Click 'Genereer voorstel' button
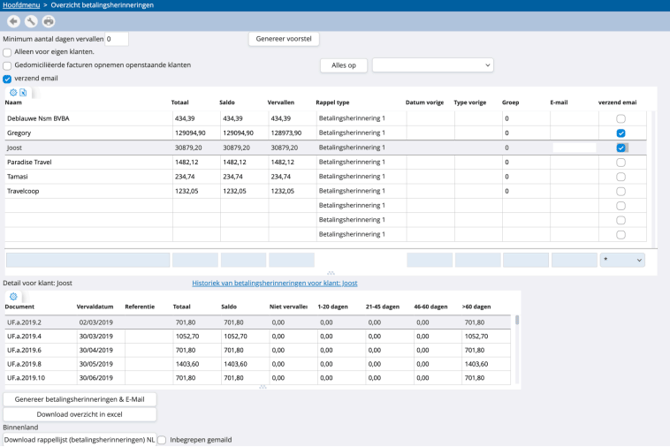Screen dimensions: 670x447 click(x=283, y=39)
